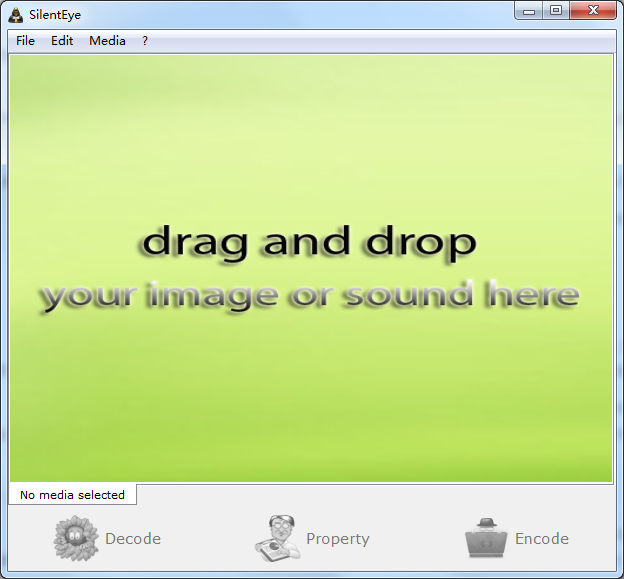The width and height of the screenshot is (624, 579).
Task: Click the "your image or sound here" text
Action: (x=309, y=295)
